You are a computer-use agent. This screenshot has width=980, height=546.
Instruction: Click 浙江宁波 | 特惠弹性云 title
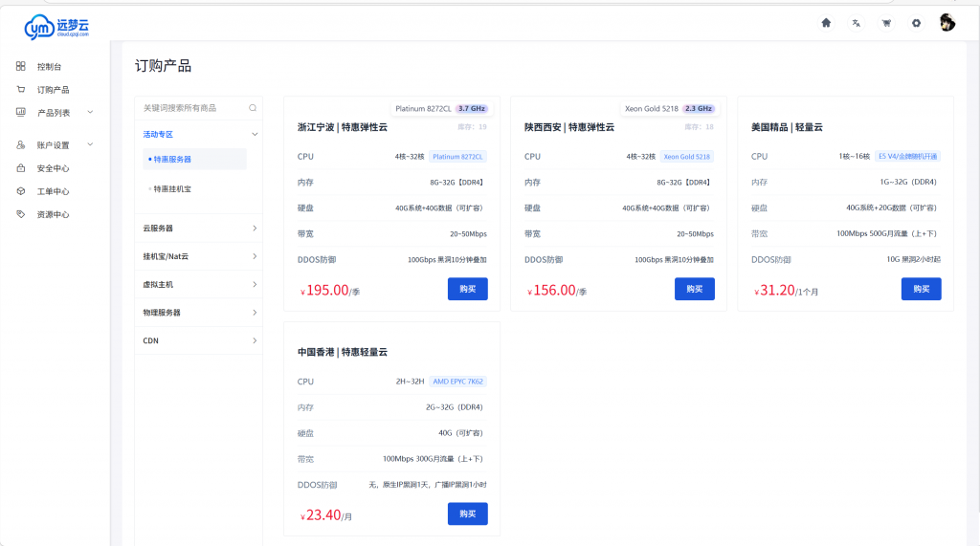pos(343,127)
